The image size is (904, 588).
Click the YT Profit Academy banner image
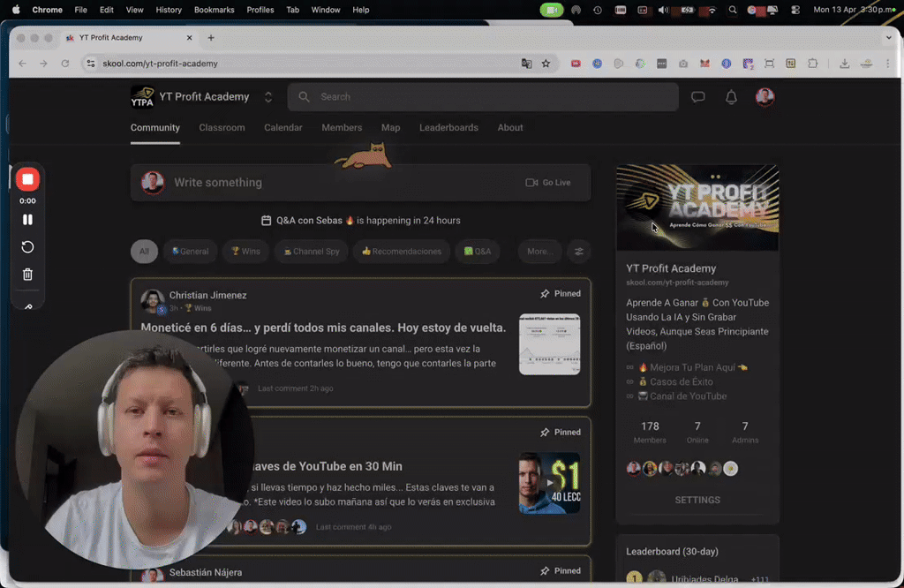(x=697, y=207)
